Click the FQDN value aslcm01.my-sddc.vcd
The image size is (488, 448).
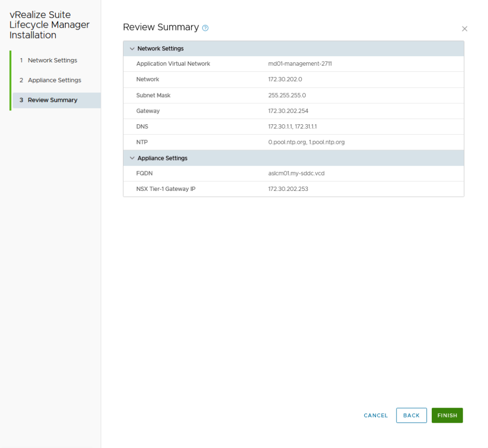(296, 173)
